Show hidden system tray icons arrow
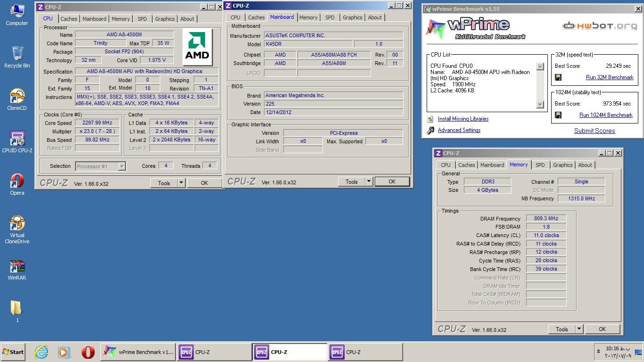Viewport: 644px width, 362px height. click(599, 352)
